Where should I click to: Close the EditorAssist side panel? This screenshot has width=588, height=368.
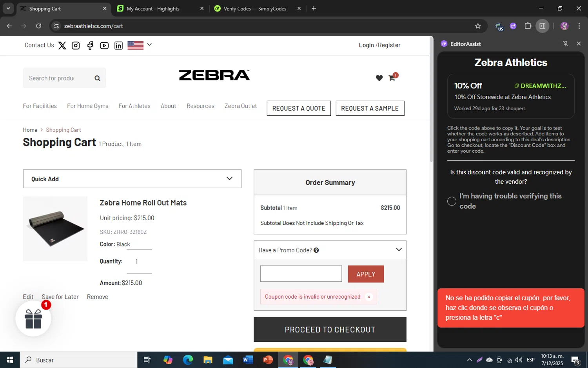coord(579,44)
